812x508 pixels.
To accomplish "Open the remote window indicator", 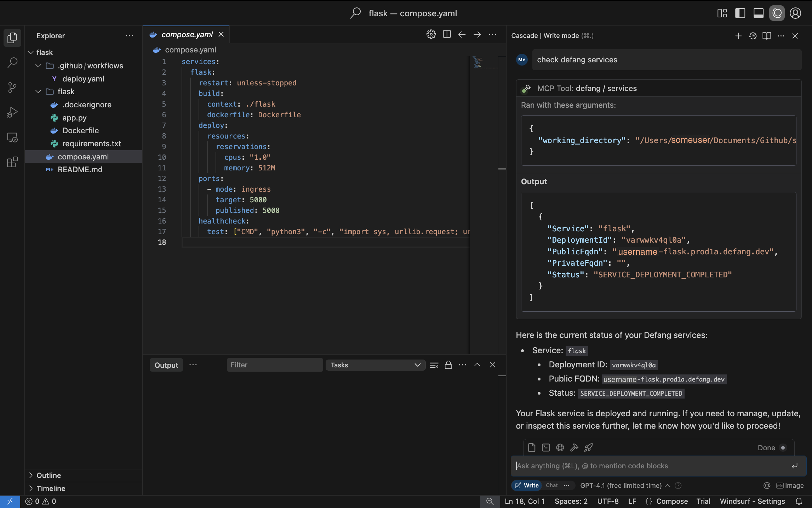I will click(10, 501).
